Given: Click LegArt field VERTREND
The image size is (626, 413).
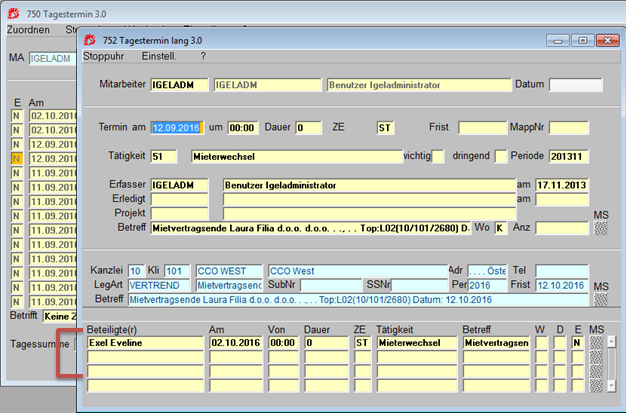Looking at the screenshot, I should click(x=159, y=286).
